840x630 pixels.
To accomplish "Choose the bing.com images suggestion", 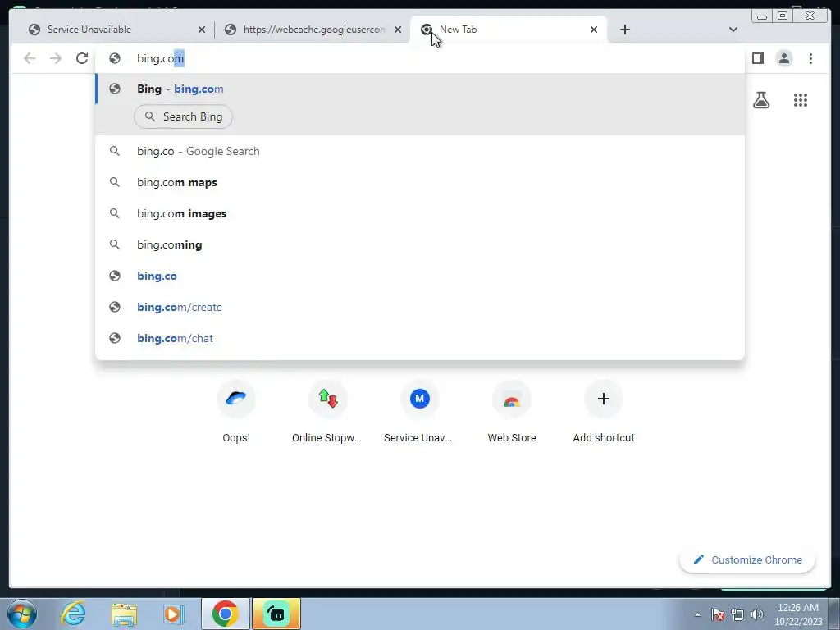I will point(420,213).
